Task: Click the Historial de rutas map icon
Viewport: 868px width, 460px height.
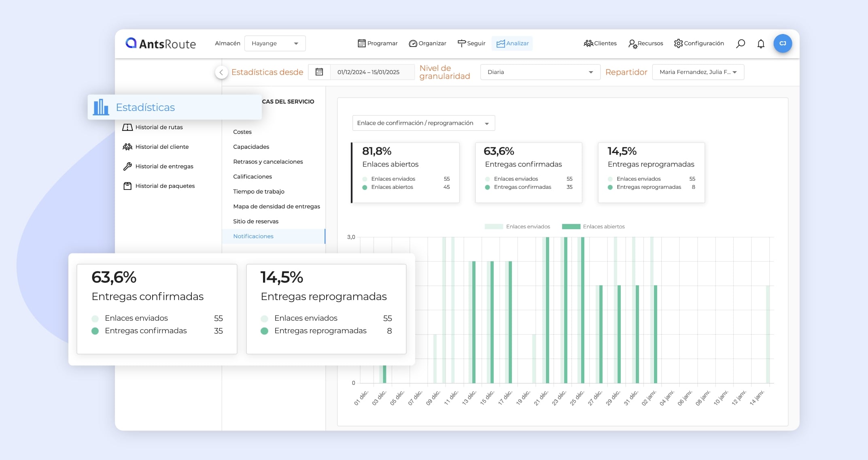Action: click(x=127, y=127)
